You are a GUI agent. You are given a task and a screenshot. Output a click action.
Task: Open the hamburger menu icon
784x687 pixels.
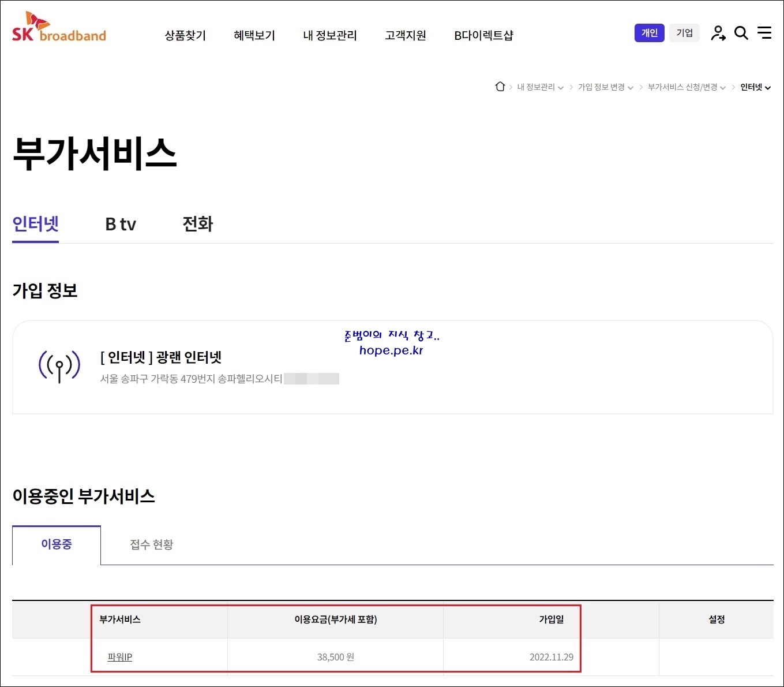pos(764,32)
